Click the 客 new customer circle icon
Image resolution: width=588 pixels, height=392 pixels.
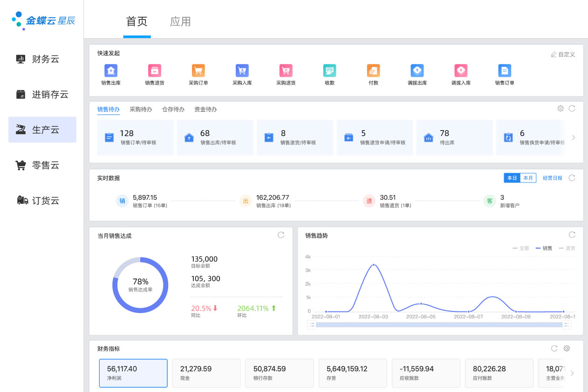click(490, 201)
